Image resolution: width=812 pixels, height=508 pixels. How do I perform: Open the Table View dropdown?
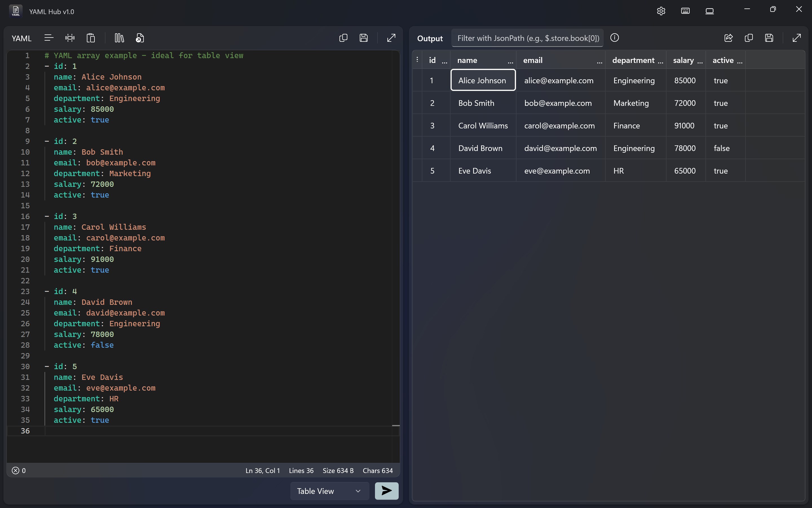click(330, 491)
